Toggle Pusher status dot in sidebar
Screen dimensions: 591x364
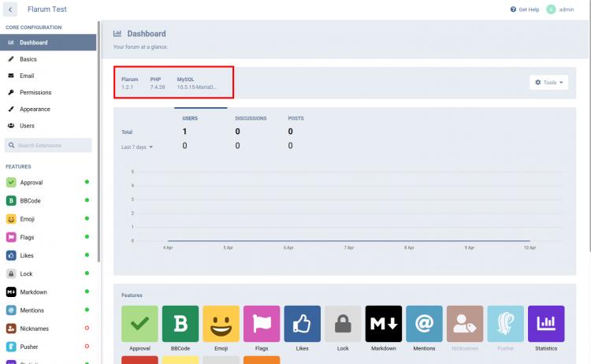[x=87, y=346]
